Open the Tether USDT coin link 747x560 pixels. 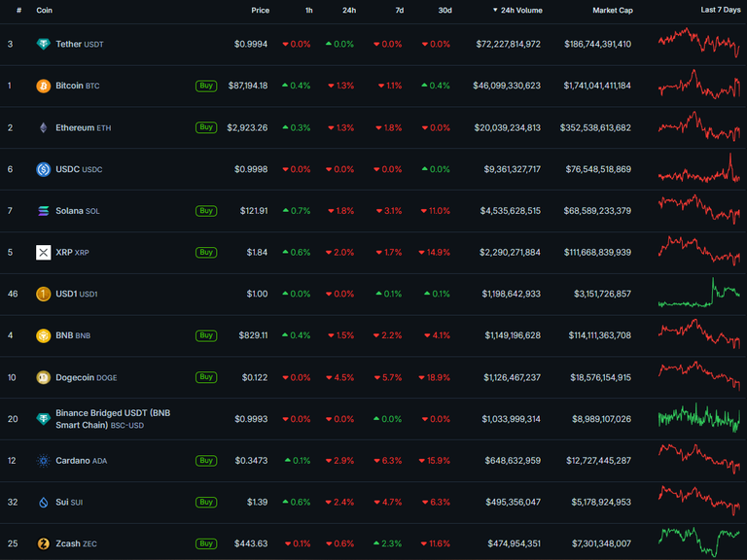click(x=80, y=45)
